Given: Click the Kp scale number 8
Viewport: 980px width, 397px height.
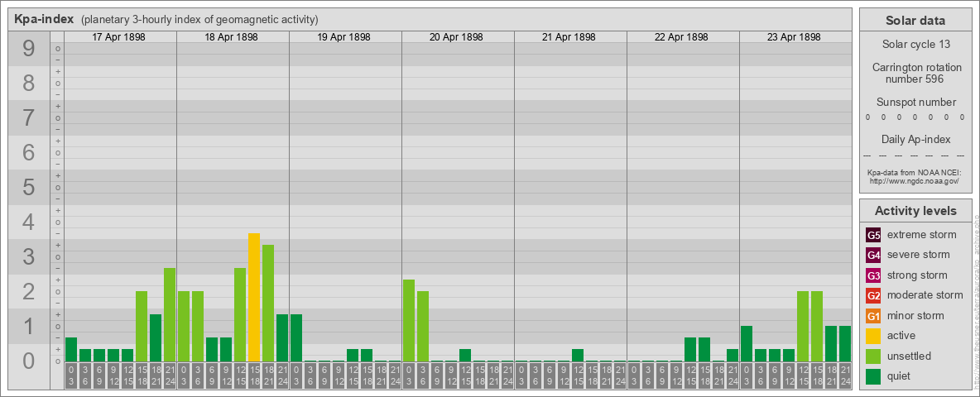Looking at the screenshot, I should click(x=29, y=83).
